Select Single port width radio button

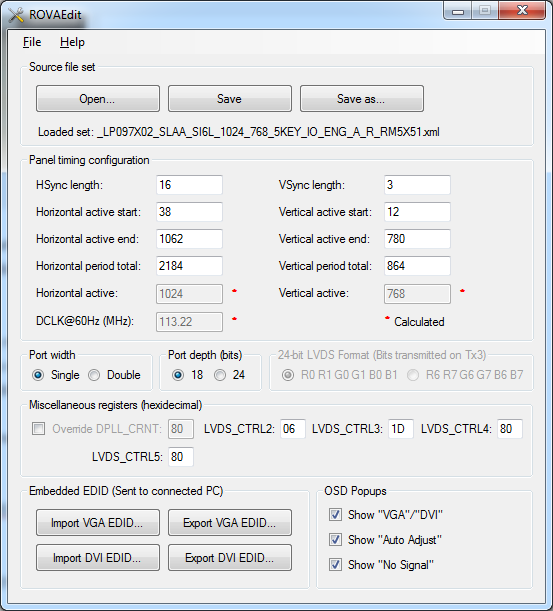tap(38, 375)
